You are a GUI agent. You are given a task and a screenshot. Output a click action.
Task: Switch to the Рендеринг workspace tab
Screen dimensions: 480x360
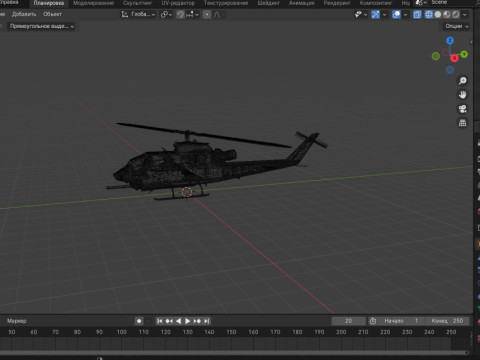coord(337,3)
